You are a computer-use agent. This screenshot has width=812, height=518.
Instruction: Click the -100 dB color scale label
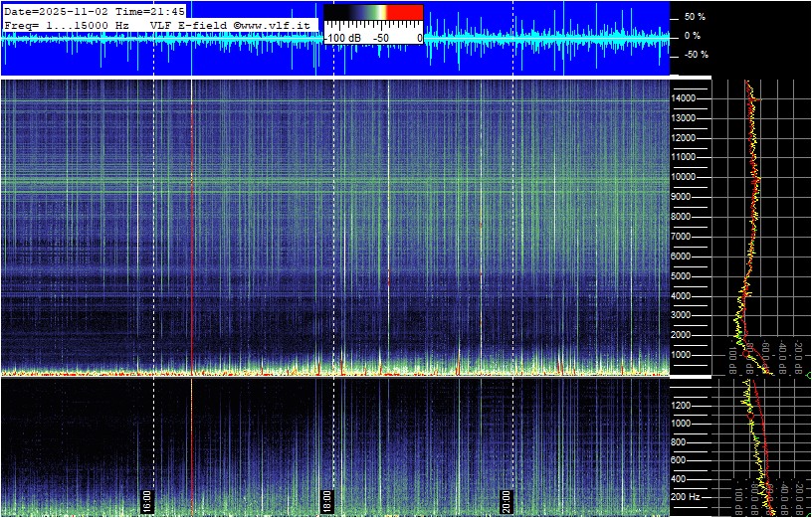343,38
